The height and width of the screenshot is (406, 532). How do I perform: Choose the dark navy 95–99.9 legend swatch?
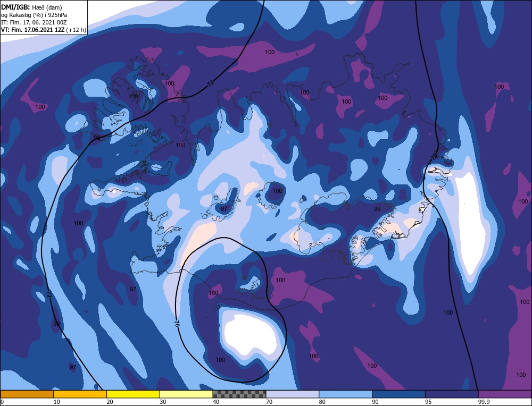(x=452, y=394)
